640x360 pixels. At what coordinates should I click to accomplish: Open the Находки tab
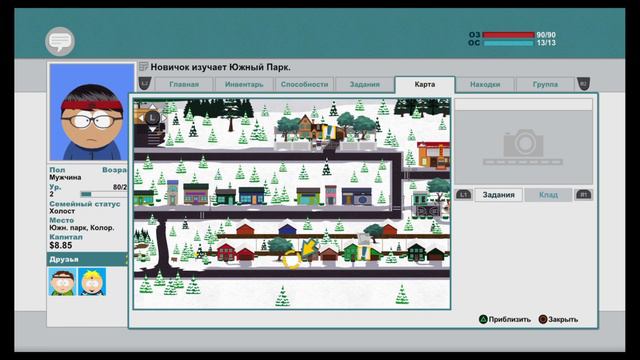485,84
